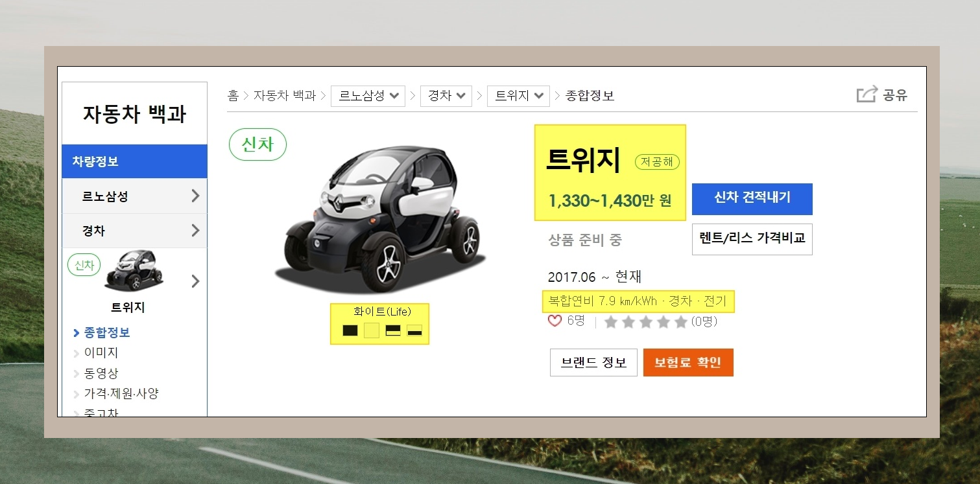The image size is (980, 484).
Task: Click the 자동차 백과 sidebar title
Action: [x=134, y=114]
